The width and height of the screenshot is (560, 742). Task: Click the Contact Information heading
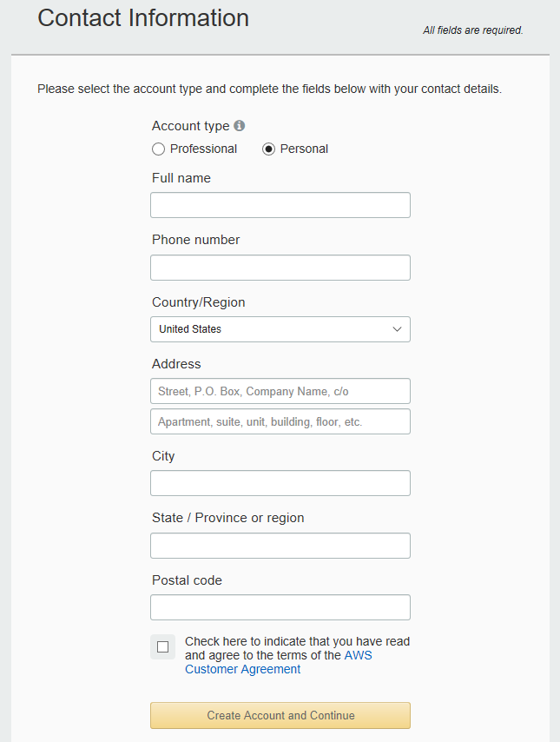click(142, 17)
